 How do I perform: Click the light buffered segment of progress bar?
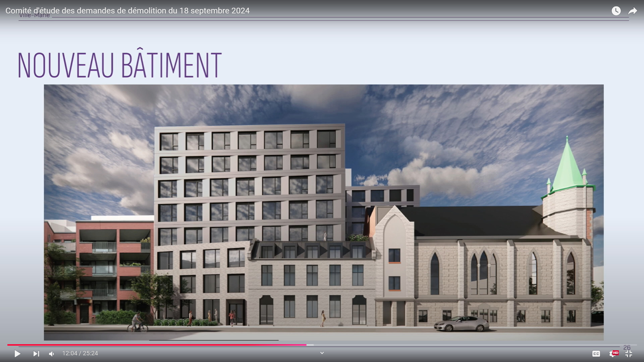click(x=310, y=345)
